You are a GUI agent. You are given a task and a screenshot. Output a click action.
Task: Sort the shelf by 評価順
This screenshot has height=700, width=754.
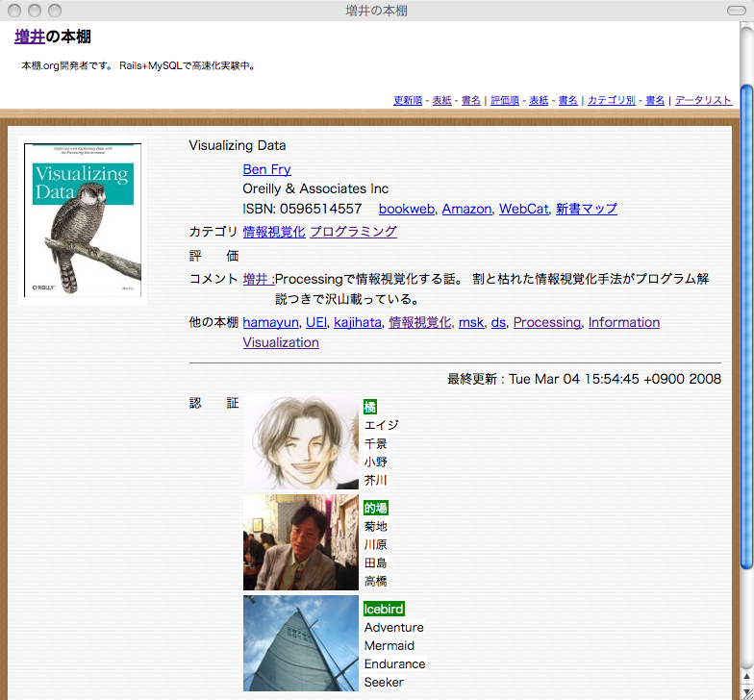pyautogui.click(x=504, y=100)
